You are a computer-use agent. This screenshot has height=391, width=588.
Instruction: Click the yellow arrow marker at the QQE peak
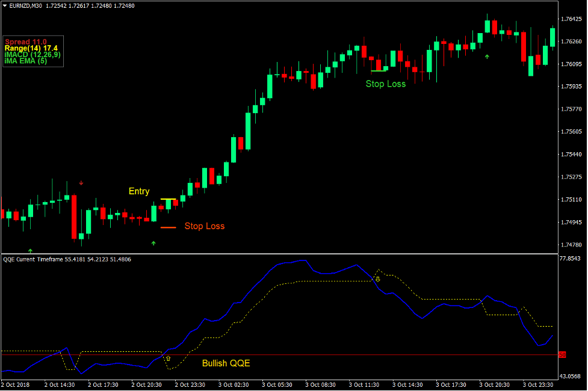378,279
